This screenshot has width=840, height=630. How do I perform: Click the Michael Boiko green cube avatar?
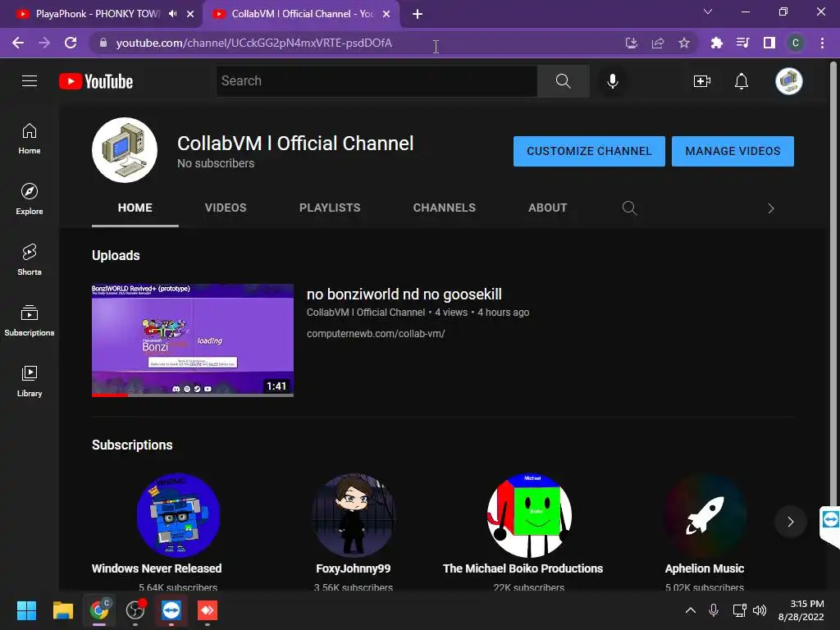(529, 515)
